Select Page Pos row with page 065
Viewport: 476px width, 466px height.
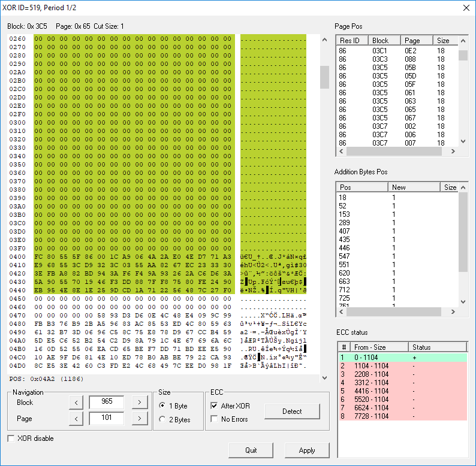coord(397,110)
